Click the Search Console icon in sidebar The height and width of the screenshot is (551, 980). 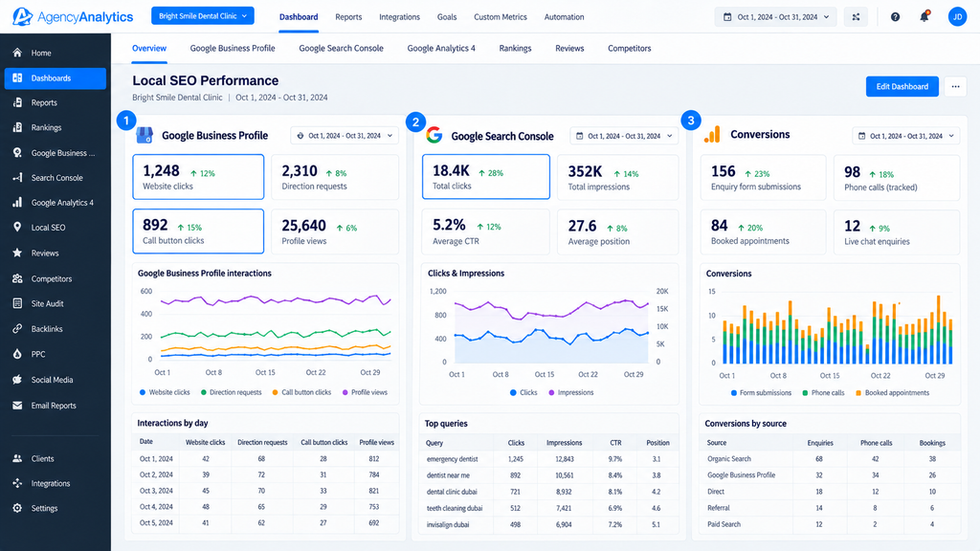pyautogui.click(x=17, y=177)
